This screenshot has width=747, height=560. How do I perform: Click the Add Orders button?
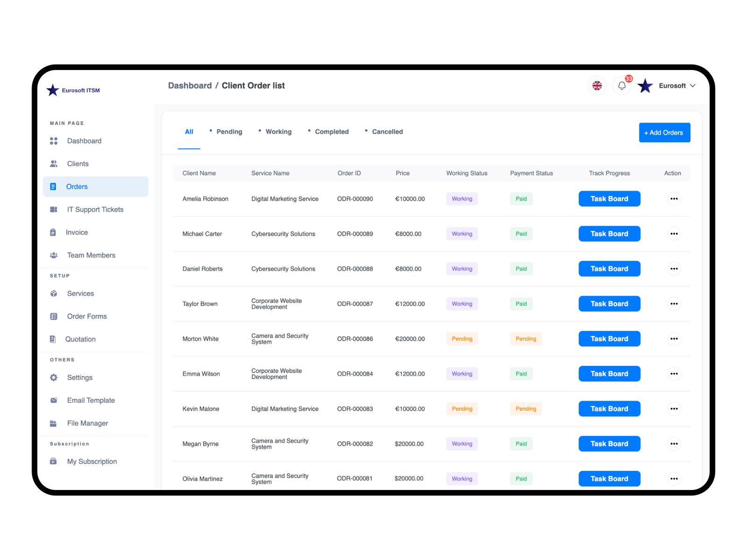pyautogui.click(x=664, y=133)
